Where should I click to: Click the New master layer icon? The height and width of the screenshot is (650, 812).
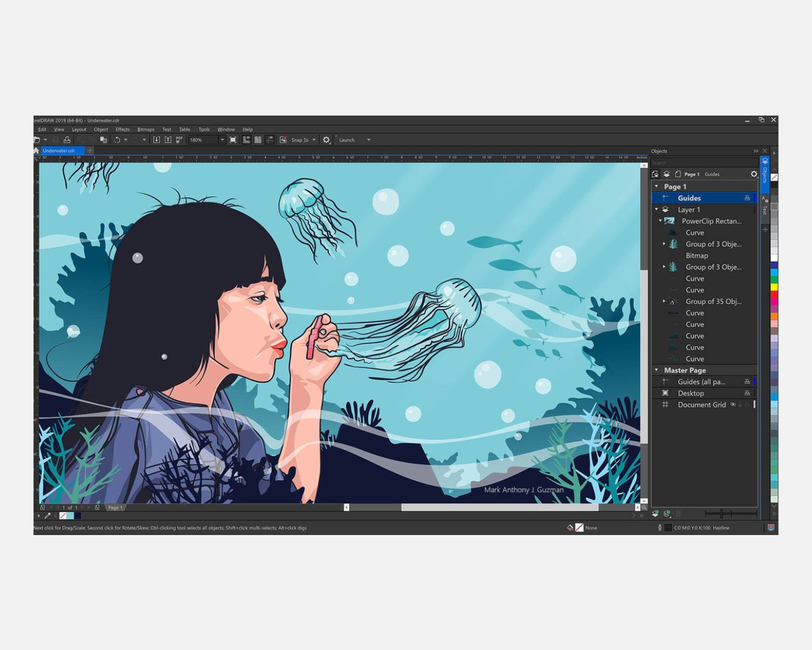tap(667, 513)
